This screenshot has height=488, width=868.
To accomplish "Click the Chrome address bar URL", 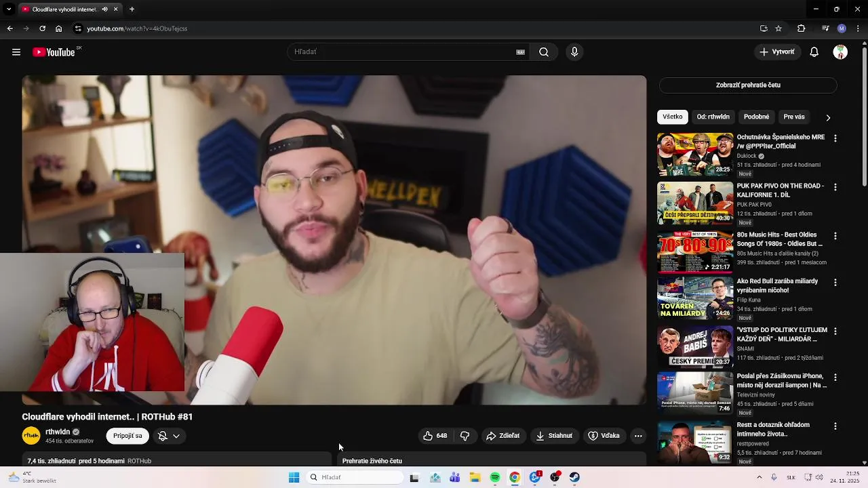I will click(x=137, y=28).
